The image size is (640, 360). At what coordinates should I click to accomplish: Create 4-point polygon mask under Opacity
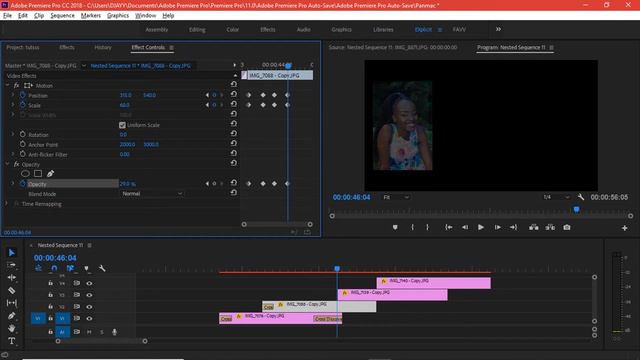point(38,174)
